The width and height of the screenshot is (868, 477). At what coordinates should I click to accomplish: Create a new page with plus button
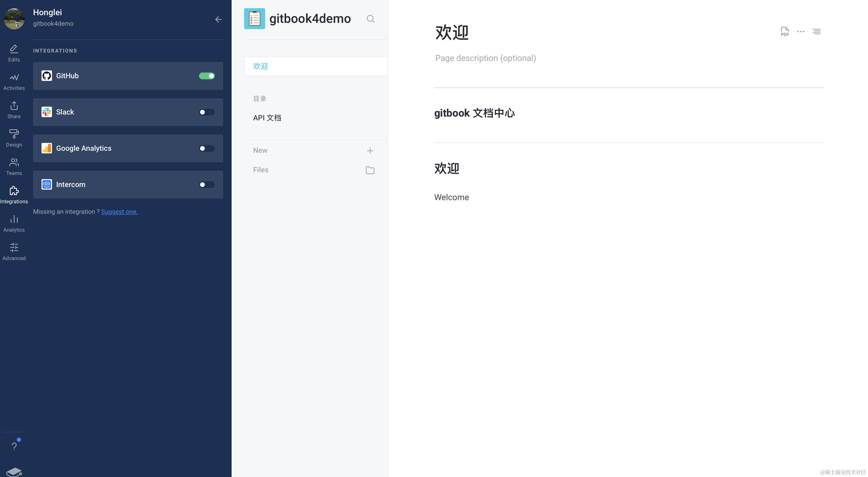click(370, 150)
